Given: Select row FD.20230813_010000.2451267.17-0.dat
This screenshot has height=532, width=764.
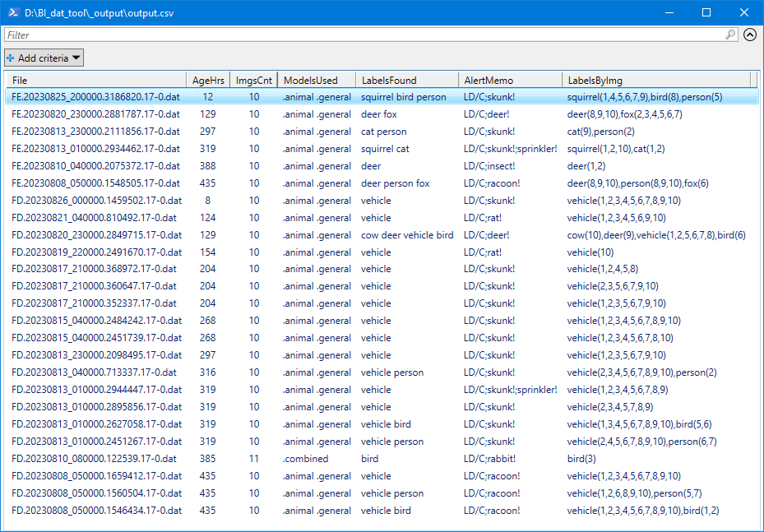Looking at the screenshot, I should (x=382, y=442).
